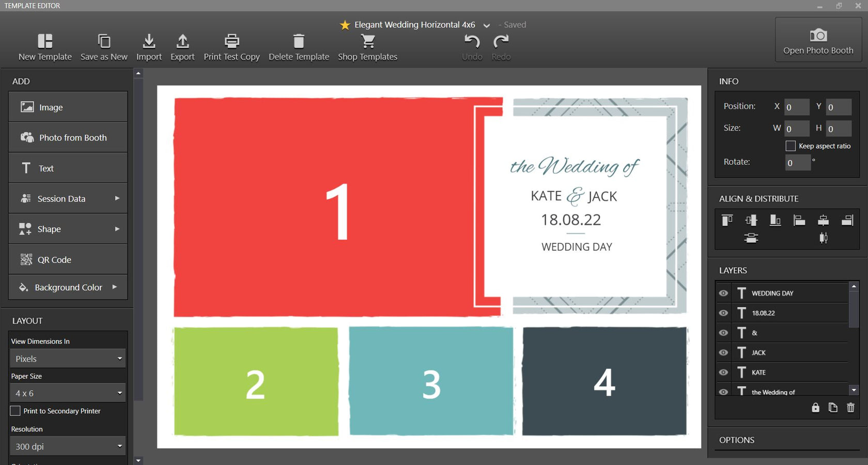Click Shop Templates in the toolbar

click(x=367, y=47)
